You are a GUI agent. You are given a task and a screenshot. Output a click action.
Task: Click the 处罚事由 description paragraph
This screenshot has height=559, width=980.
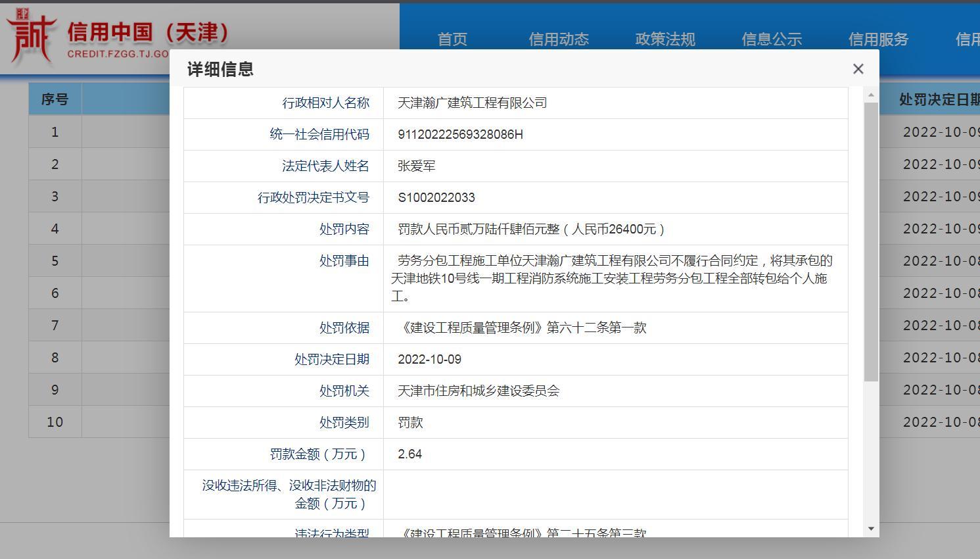click(x=611, y=278)
